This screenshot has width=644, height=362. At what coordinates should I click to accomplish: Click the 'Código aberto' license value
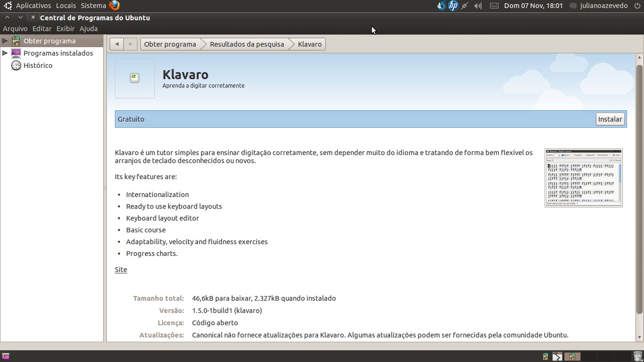pyautogui.click(x=215, y=323)
